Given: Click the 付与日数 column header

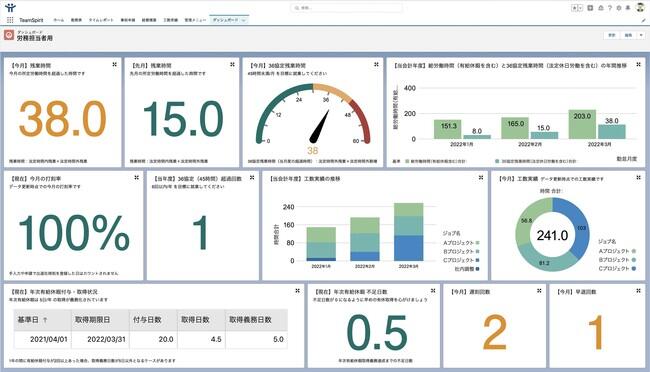Looking at the screenshot, I should [153, 320].
